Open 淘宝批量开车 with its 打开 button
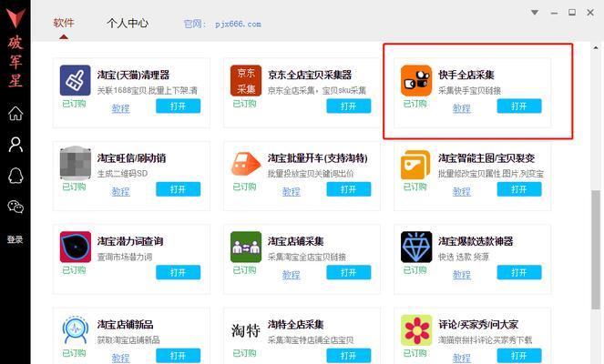The width and height of the screenshot is (604, 364). click(349, 189)
